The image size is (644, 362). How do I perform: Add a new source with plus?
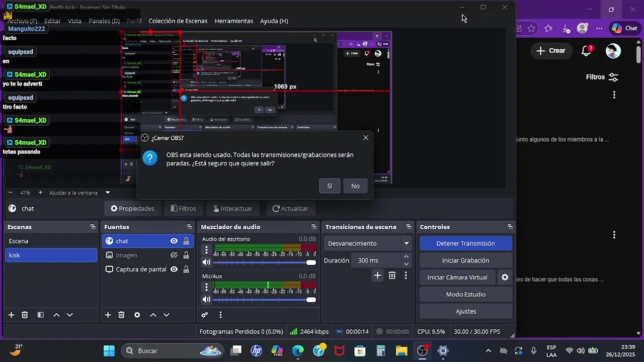coord(108,315)
